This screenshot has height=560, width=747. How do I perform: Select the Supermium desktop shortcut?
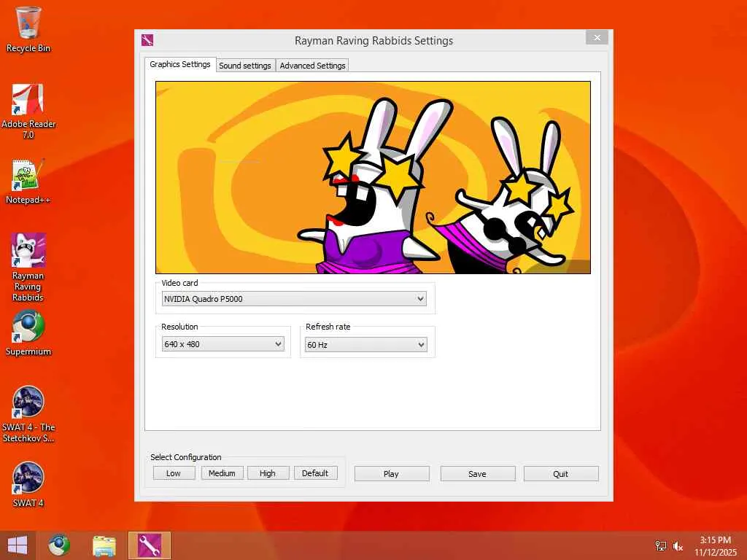click(x=28, y=333)
